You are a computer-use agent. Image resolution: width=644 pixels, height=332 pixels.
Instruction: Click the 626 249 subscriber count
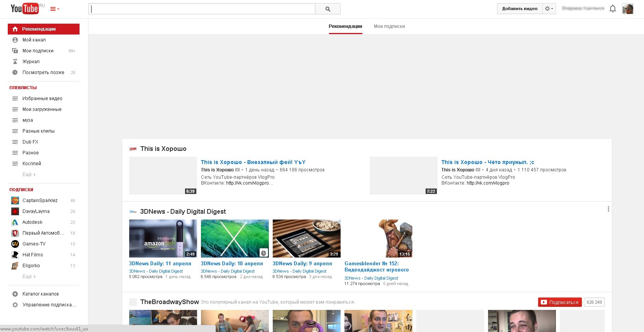click(x=594, y=302)
